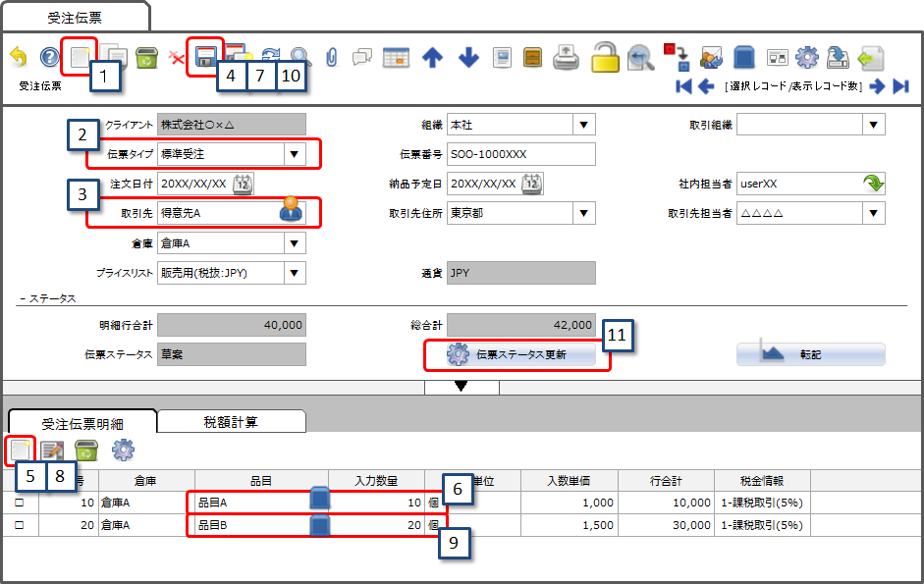Open the empty 取引組織 dropdown

tap(873, 125)
